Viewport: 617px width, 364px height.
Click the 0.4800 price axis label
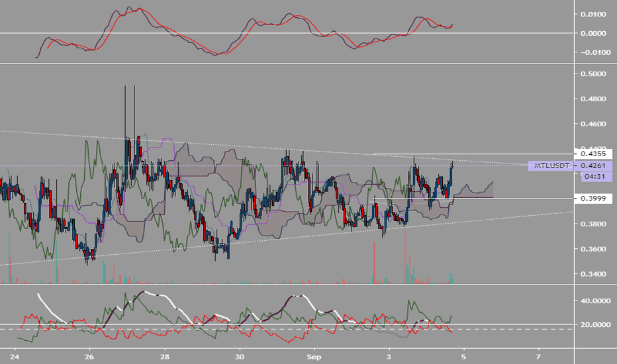[593, 99]
